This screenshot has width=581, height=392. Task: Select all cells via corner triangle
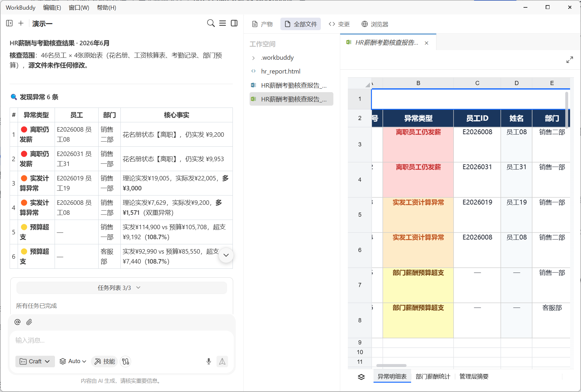(x=367, y=85)
